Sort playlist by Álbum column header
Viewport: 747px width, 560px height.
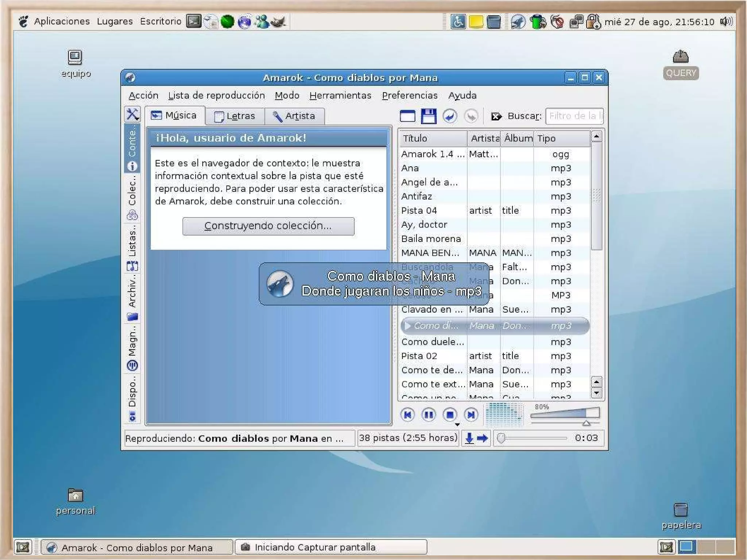pos(517,138)
